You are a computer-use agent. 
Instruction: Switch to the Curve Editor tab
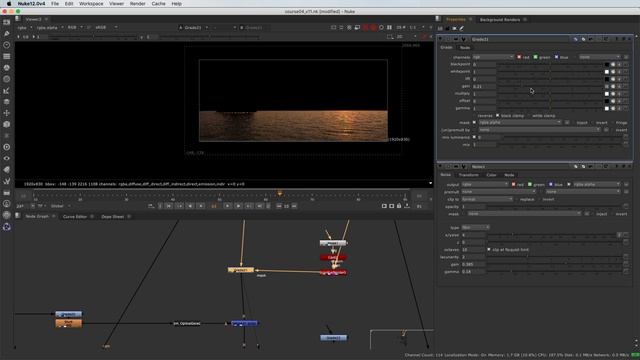click(x=75, y=216)
